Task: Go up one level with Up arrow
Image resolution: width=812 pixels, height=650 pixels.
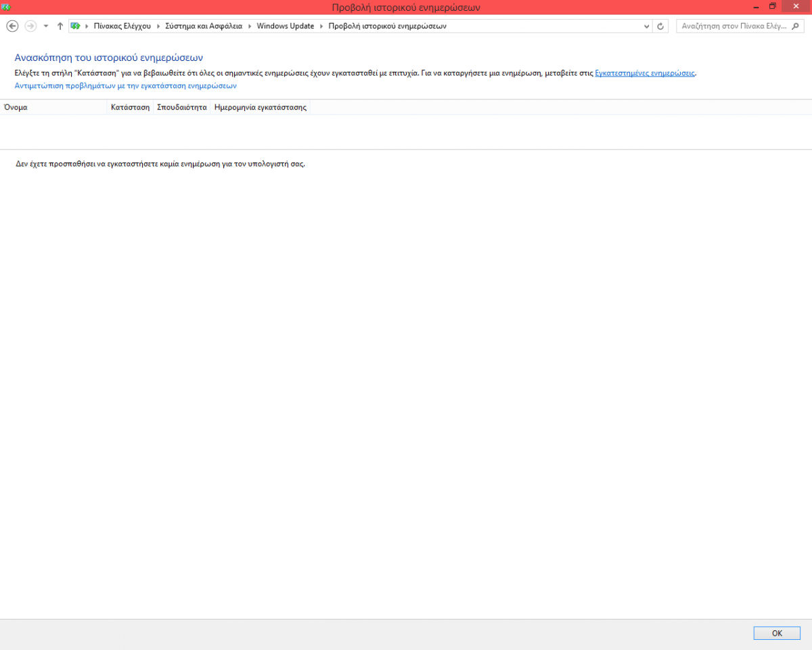Action: pos(60,26)
